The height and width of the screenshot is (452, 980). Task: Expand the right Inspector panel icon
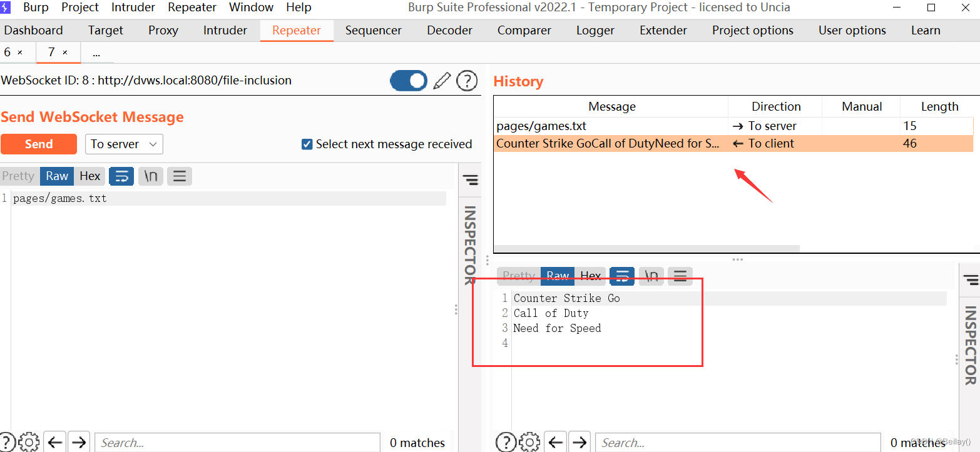(x=971, y=279)
